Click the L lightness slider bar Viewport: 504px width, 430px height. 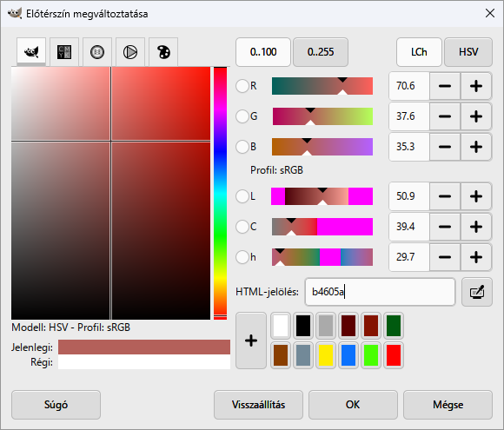[322, 196]
